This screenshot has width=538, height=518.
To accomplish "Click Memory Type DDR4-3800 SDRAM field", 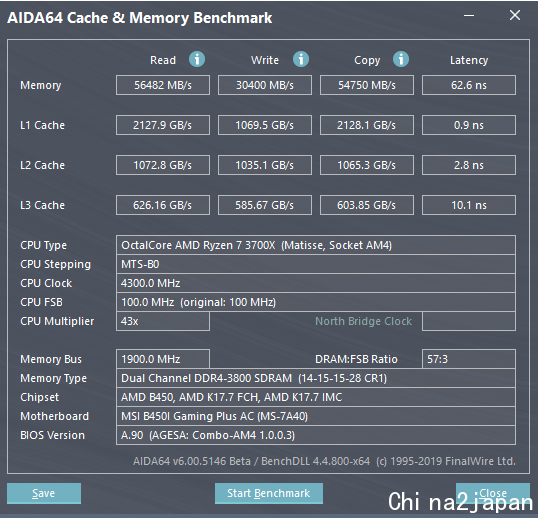I will pos(316,378).
